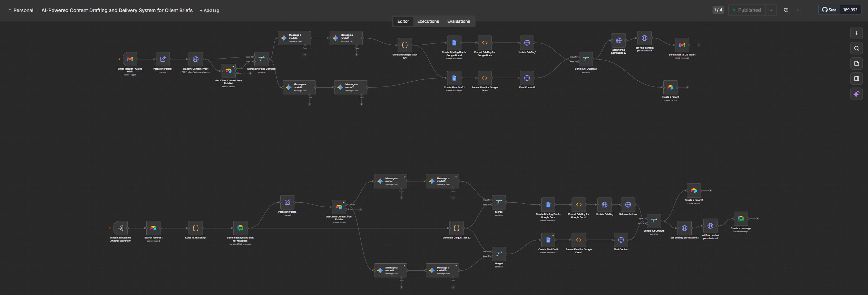Image resolution: width=868 pixels, height=295 pixels.
Task: Open the Merge1 combine node
Action: (x=499, y=254)
